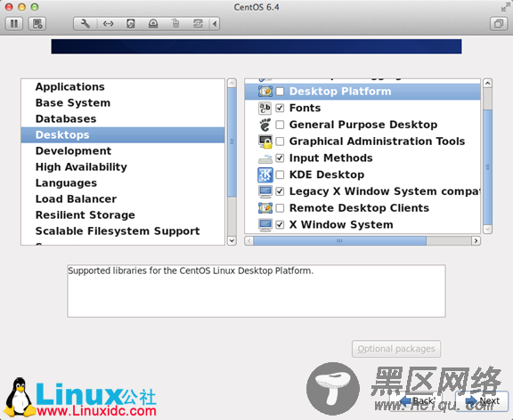Open virtual machine settings wrench
This screenshot has width=513, height=420.
coord(85,24)
